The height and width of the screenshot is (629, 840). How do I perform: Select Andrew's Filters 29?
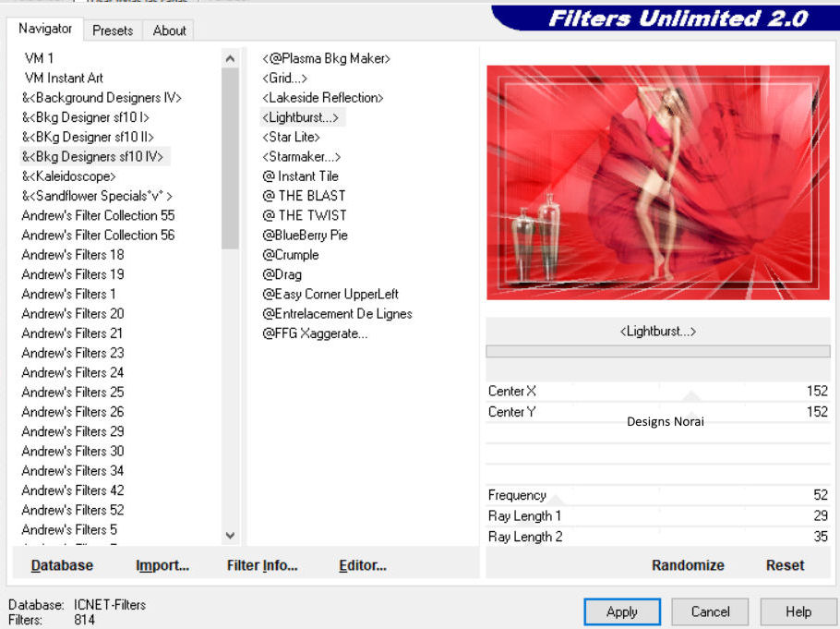point(73,431)
